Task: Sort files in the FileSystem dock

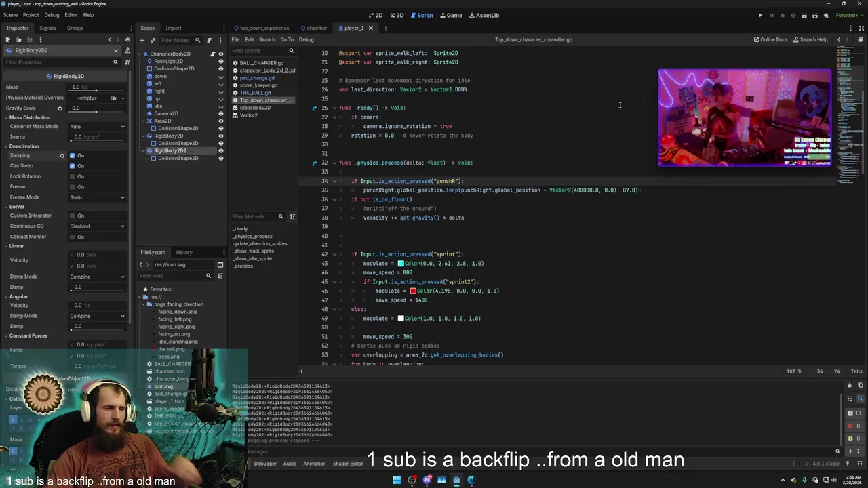Action: point(220,276)
